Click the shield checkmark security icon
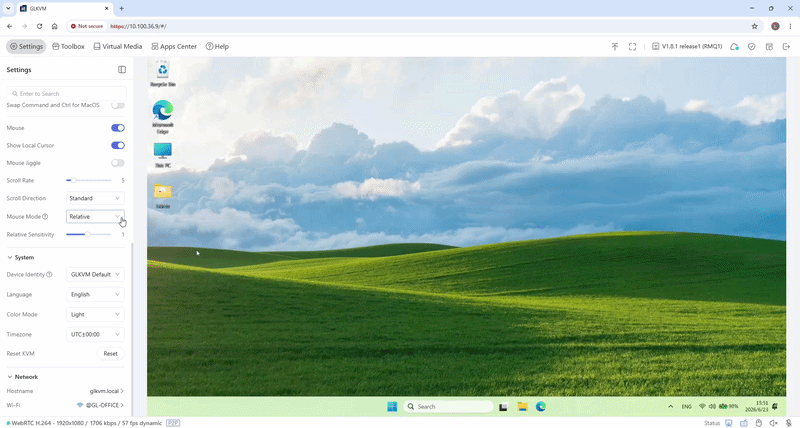This screenshot has height=428, width=800. [x=752, y=46]
